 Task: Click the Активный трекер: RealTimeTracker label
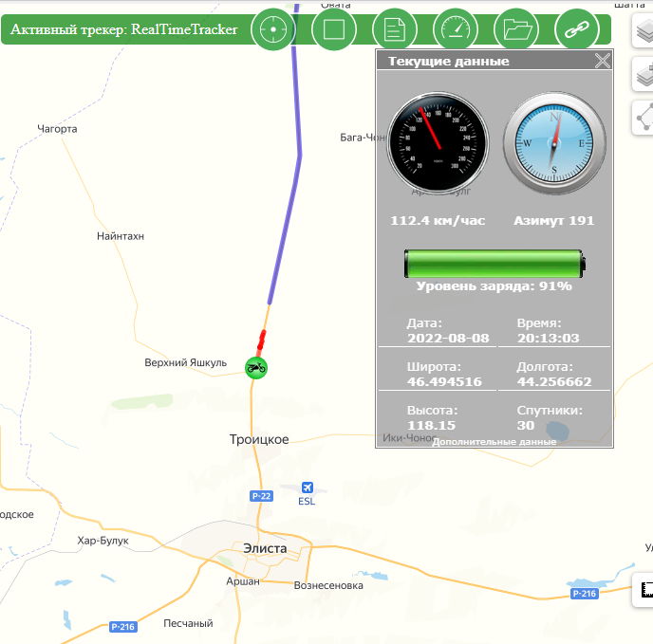[124, 29]
